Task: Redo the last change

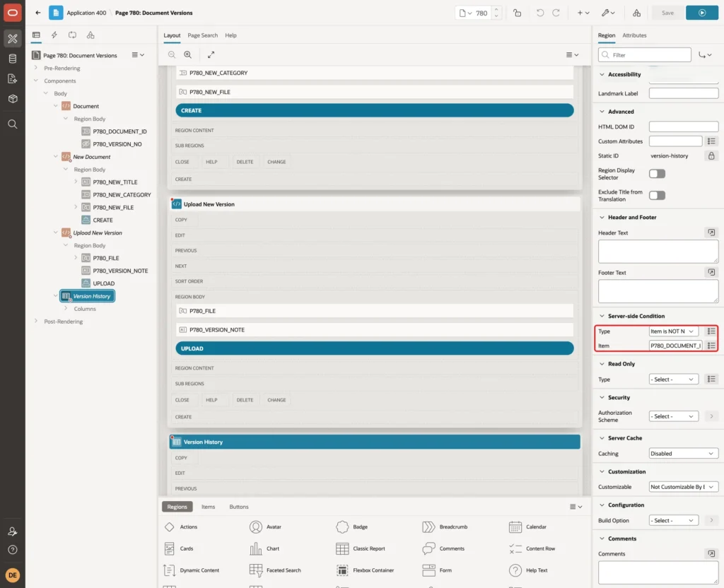Action: pos(556,13)
